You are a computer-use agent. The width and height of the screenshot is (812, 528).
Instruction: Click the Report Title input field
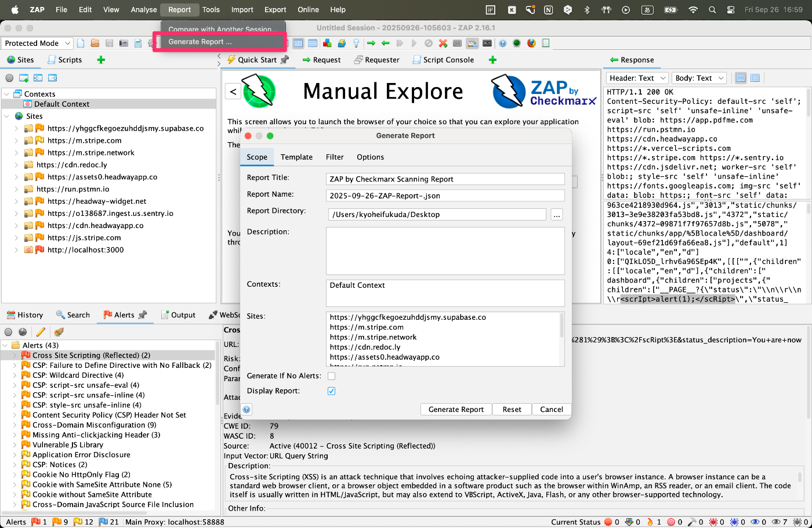pyautogui.click(x=445, y=179)
